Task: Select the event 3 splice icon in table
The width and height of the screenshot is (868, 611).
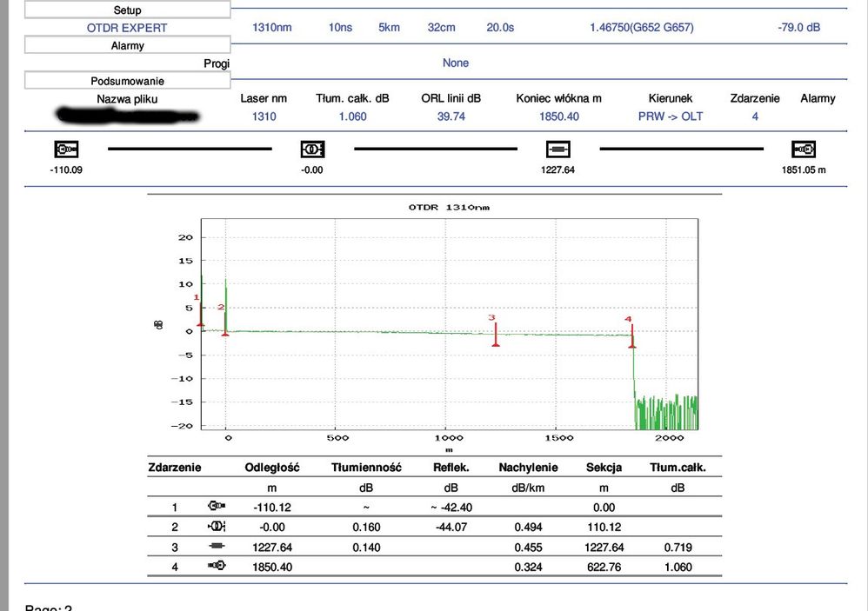Action: 217,547
